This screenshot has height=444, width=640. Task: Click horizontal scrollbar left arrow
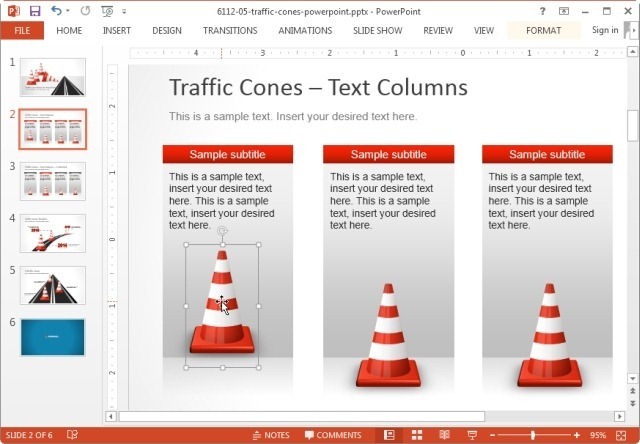point(111,416)
